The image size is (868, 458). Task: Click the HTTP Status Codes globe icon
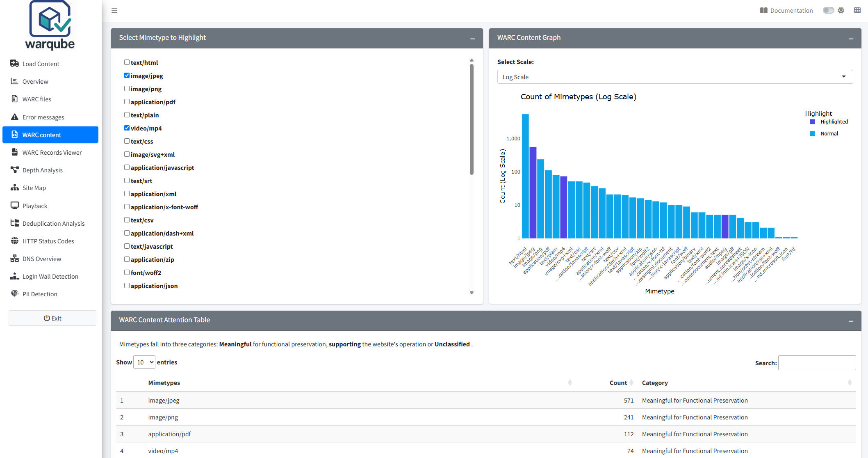[15, 241]
